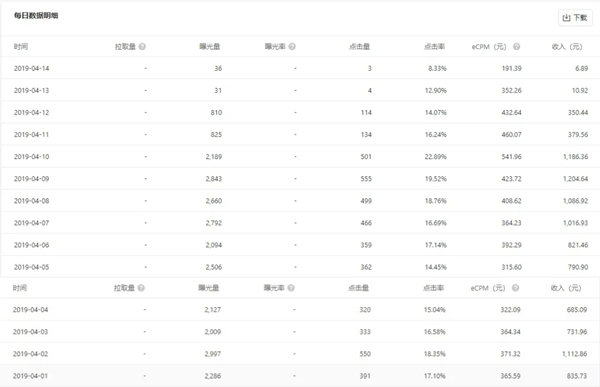Image resolution: width=600 pixels, height=387 pixels.
Task: Select the date cell 2019-04-11
Action: pyautogui.click(x=31, y=135)
